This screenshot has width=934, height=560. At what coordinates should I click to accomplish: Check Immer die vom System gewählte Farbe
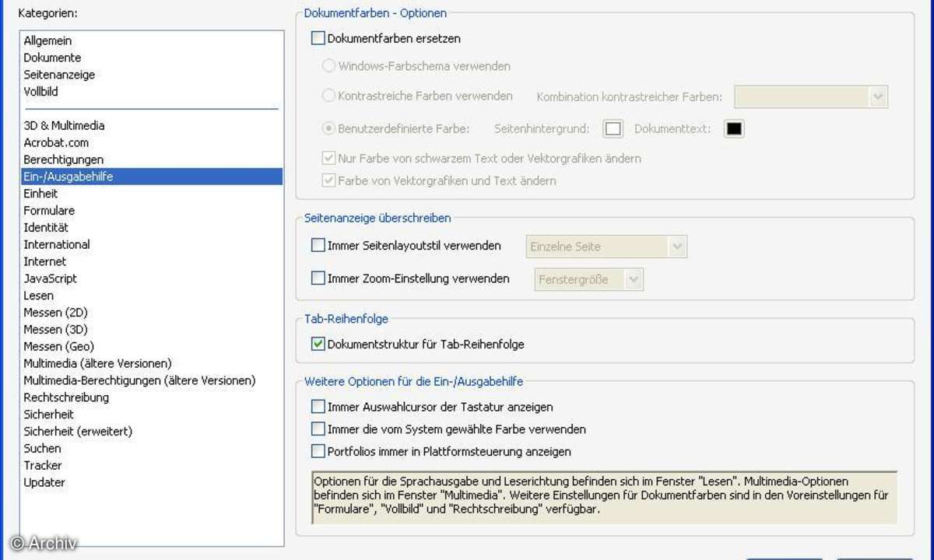318,429
